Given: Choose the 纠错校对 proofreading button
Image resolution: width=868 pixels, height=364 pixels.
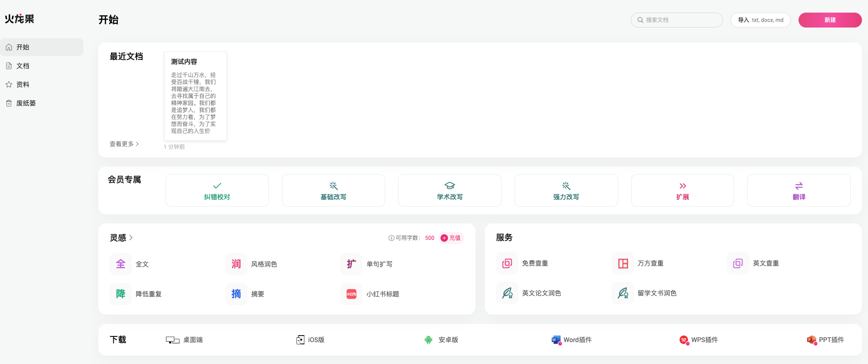Looking at the screenshot, I should [217, 190].
